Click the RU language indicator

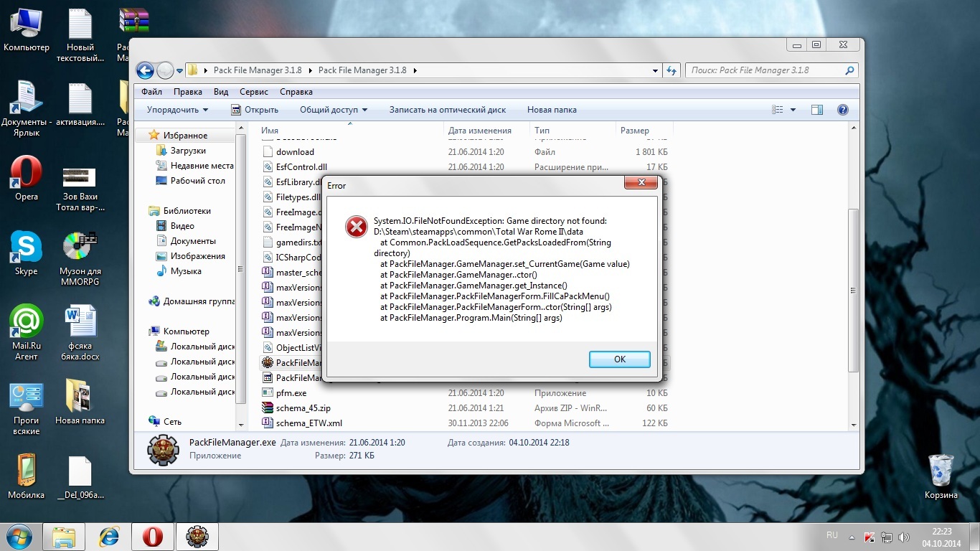tap(832, 535)
